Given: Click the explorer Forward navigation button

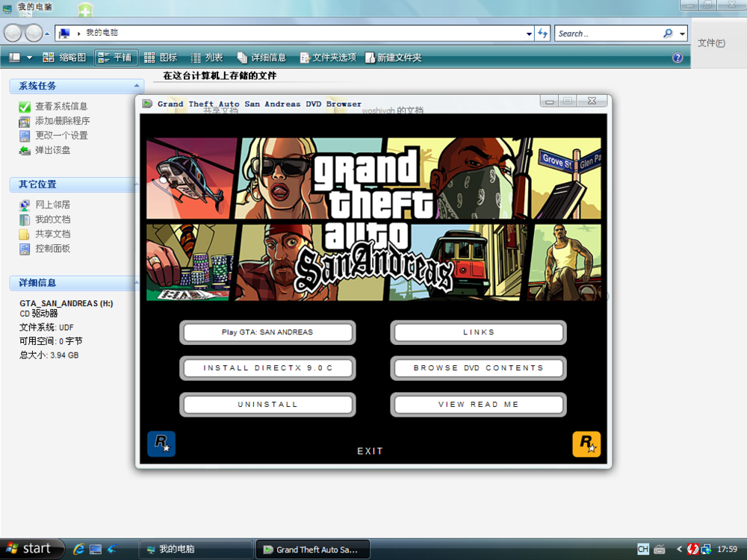Looking at the screenshot, I should click(34, 33).
